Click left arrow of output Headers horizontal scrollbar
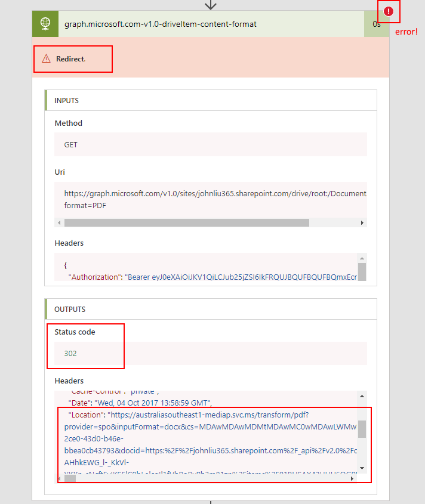The height and width of the screenshot is (504, 425). pos(59,478)
